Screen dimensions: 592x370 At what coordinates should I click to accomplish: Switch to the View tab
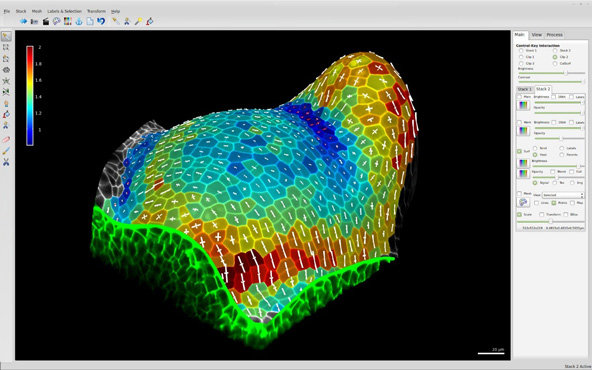coord(536,35)
